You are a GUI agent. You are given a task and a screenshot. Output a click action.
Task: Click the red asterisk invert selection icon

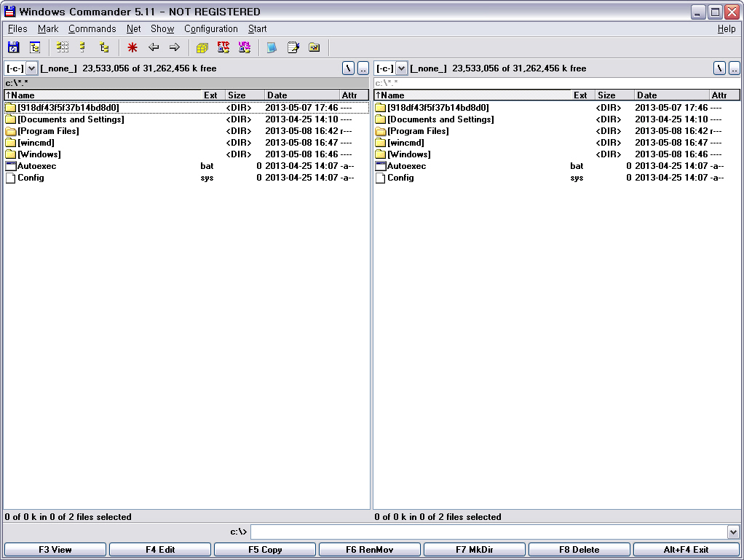coord(132,47)
